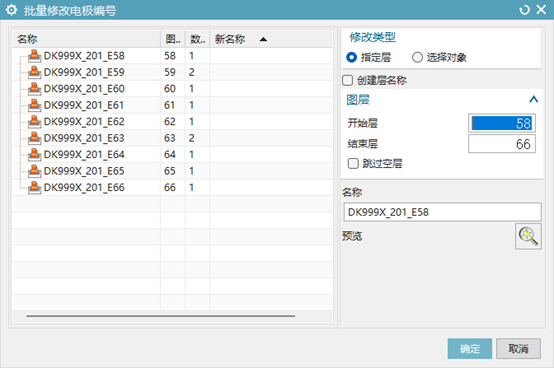The width and height of the screenshot is (554, 368).
Task: Click the electrode icon for DK999X_201_E58
Action: point(34,56)
